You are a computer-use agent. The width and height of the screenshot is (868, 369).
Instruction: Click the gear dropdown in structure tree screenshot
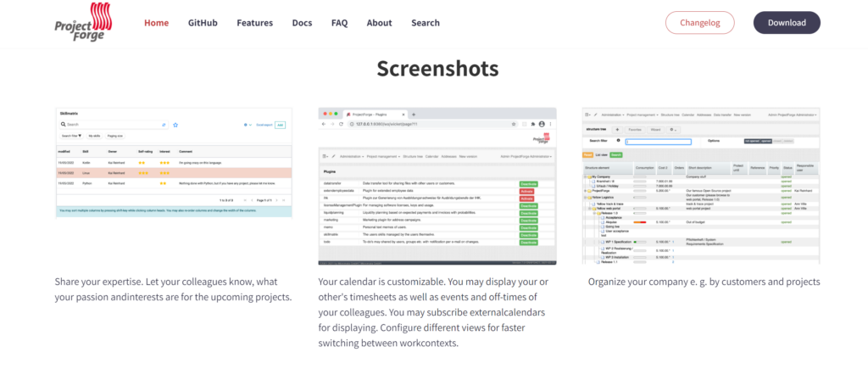673,129
